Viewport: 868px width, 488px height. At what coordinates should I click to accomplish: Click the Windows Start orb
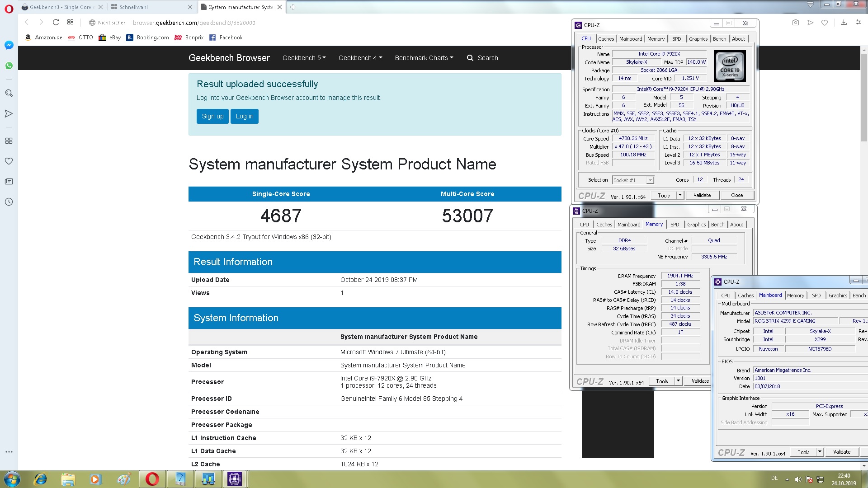pos(12,479)
